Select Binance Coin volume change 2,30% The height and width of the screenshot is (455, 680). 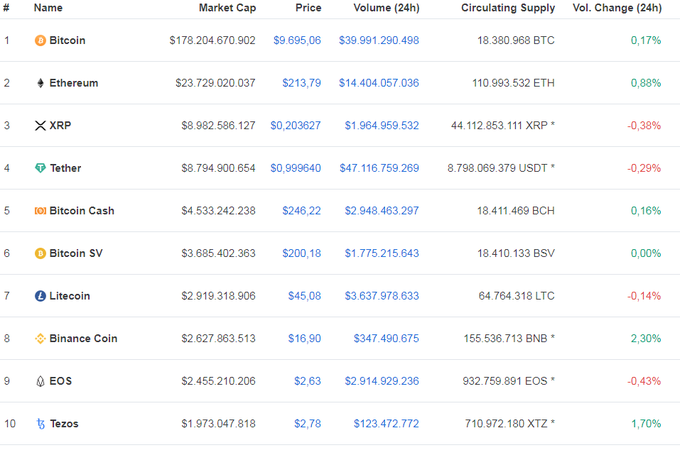pyautogui.click(x=646, y=338)
